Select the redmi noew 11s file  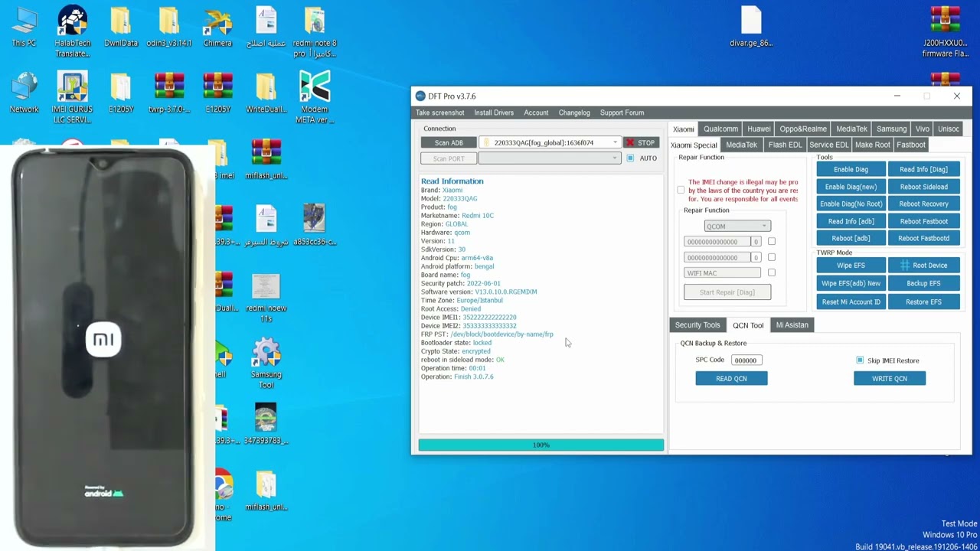[x=266, y=298]
